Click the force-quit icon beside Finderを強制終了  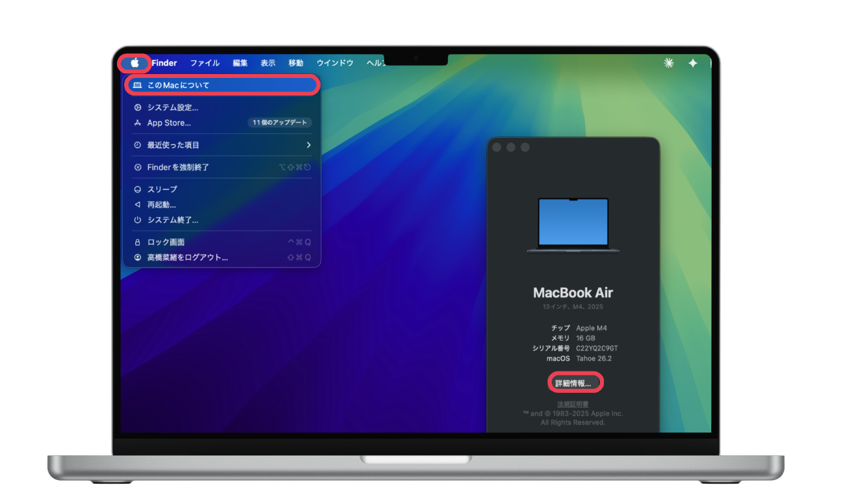137,167
